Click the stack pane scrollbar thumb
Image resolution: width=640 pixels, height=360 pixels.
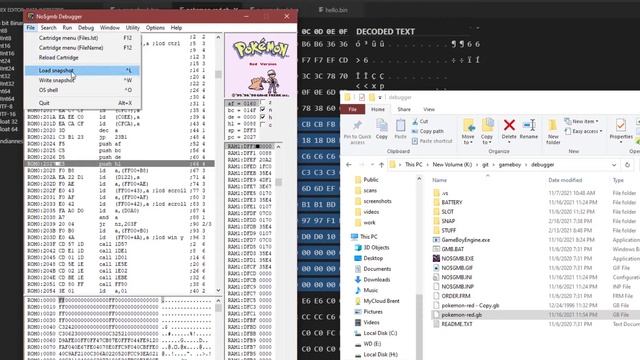coord(279,182)
